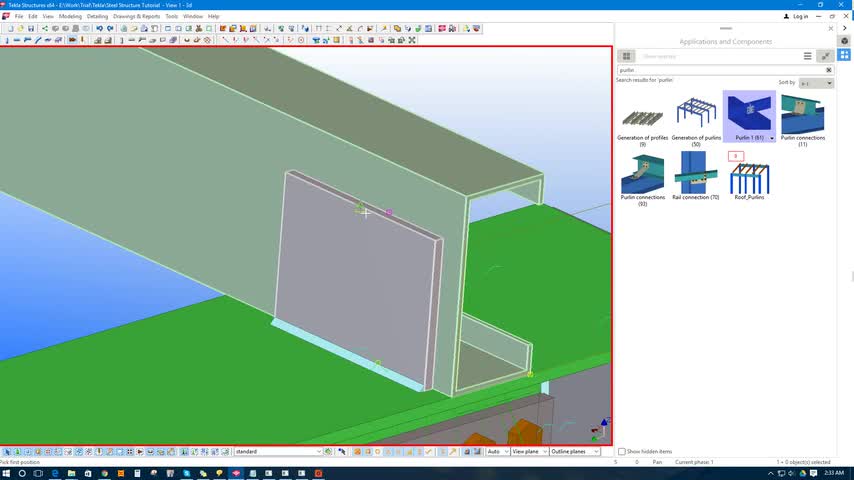Image resolution: width=854 pixels, height=480 pixels.
Task: Click the coordinate axis icon in the view corner
Action: pyautogui.click(x=600, y=429)
